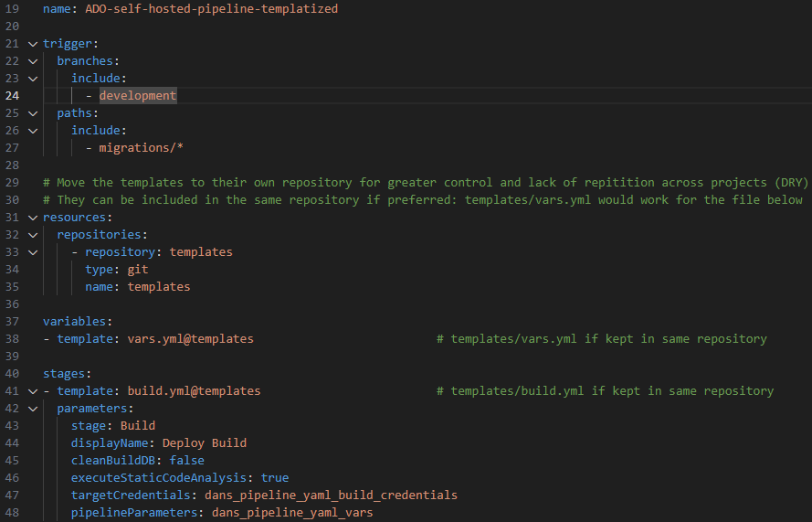Collapse the repository templates item on line 33
The width and height of the screenshot is (812, 522).
pos(33,252)
